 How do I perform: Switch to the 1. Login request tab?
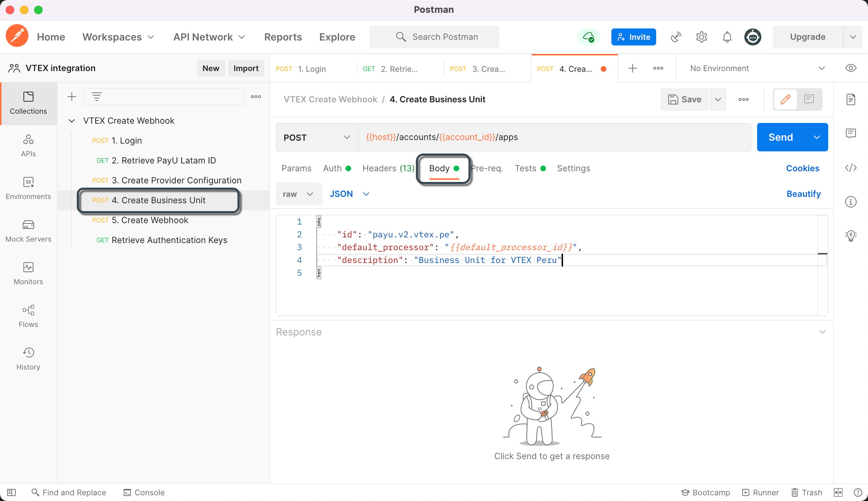(313, 69)
